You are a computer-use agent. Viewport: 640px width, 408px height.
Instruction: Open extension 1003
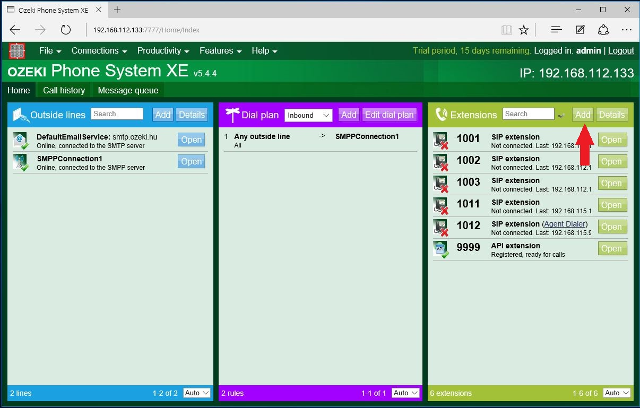click(x=612, y=183)
